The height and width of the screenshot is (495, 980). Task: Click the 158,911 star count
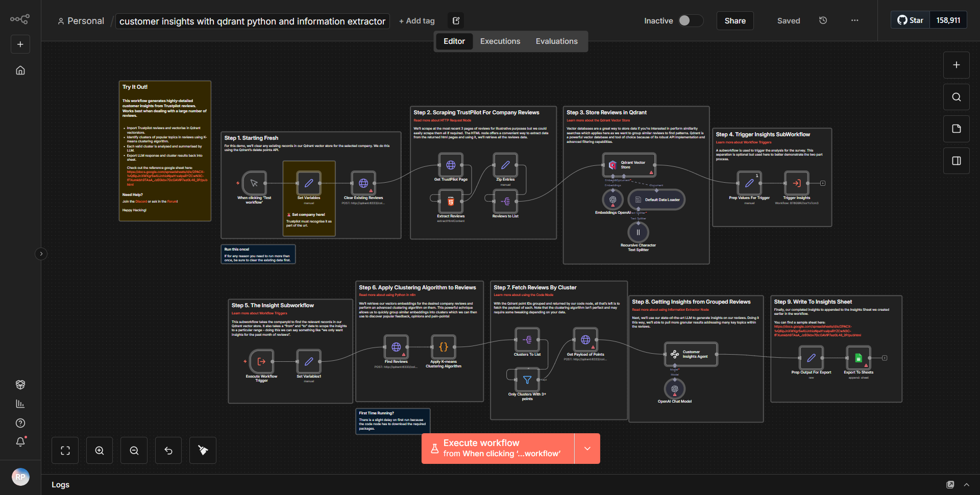tap(948, 20)
